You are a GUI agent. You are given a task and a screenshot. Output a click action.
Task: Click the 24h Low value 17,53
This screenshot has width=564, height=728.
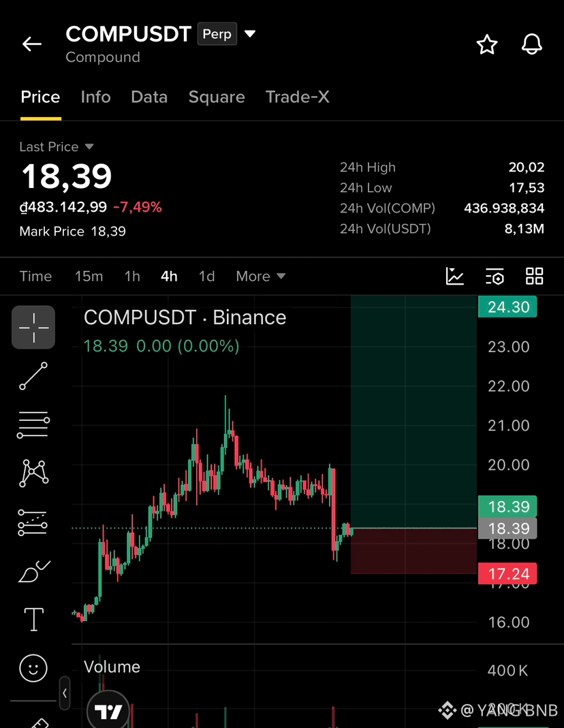[527, 187]
